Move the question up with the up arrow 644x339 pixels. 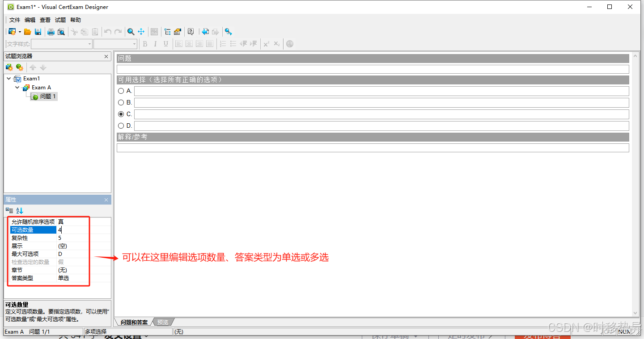(33, 67)
